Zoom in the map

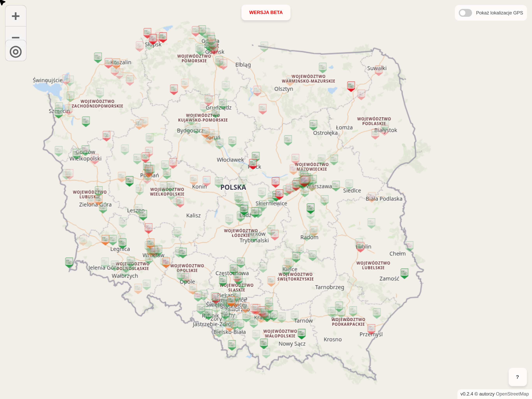(16, 16)
